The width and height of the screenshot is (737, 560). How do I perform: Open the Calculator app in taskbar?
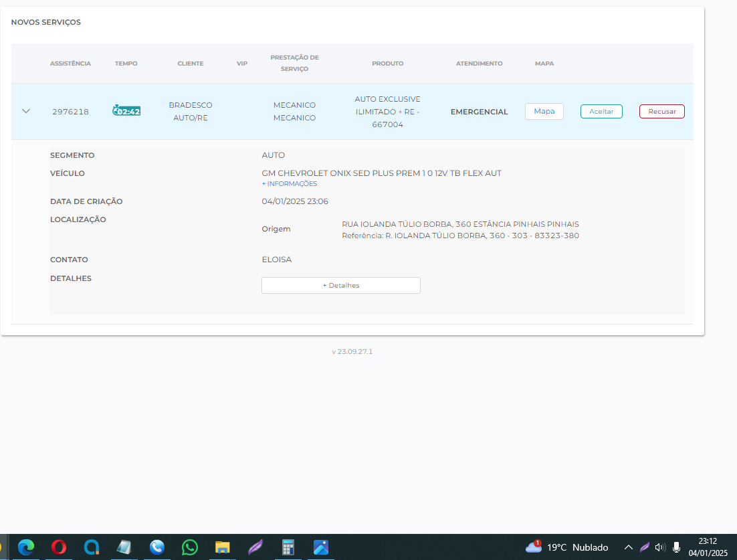[288, 547]
